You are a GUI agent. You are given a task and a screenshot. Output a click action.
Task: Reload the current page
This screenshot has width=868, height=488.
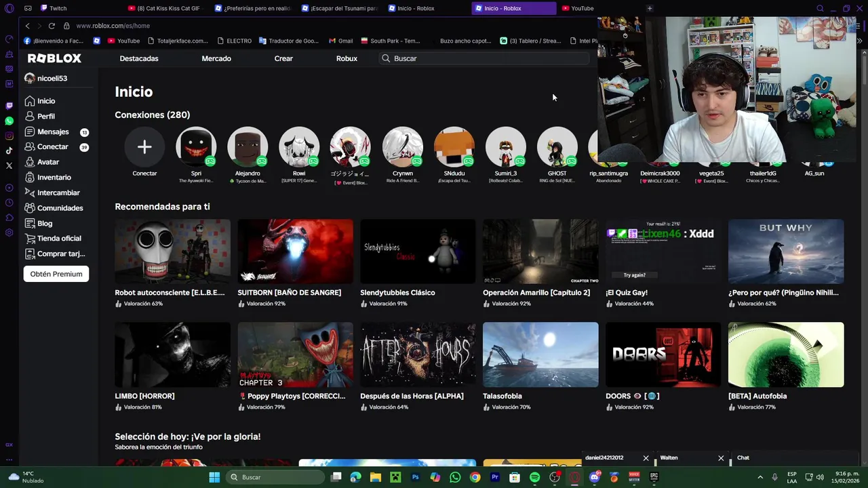click(x=52, y=26)
